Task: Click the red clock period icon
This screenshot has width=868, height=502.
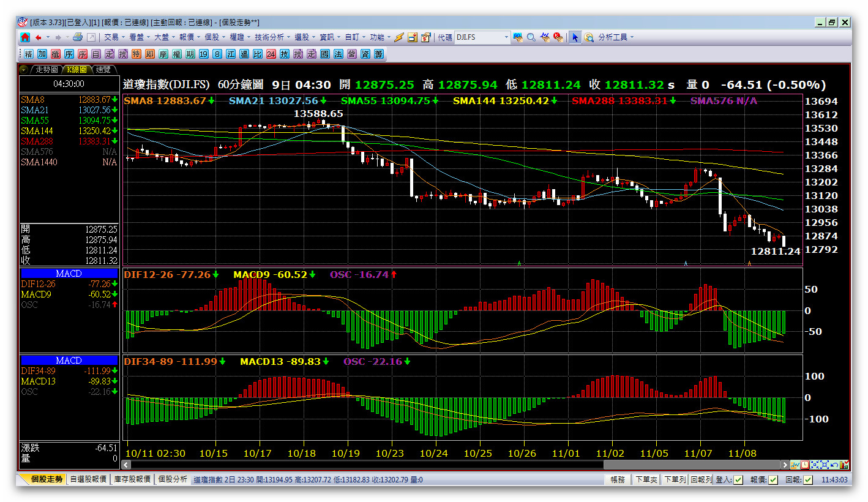Action: [805, 465]
